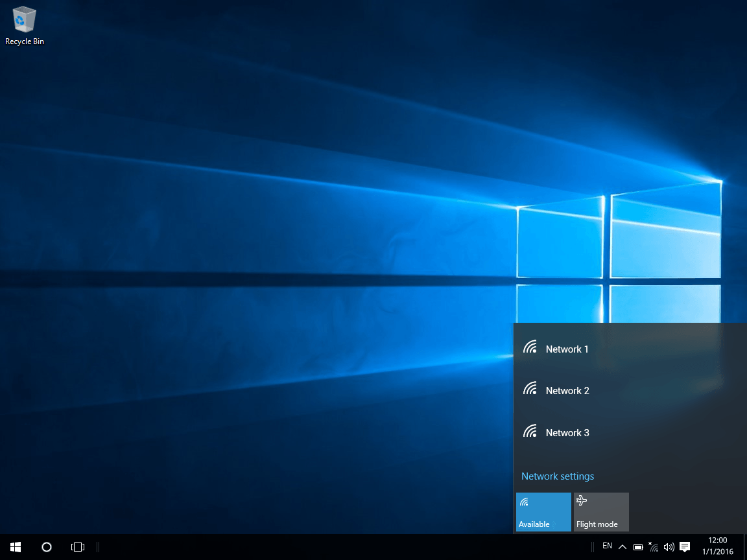Toggle Flight mode tile

coord(601,512)
